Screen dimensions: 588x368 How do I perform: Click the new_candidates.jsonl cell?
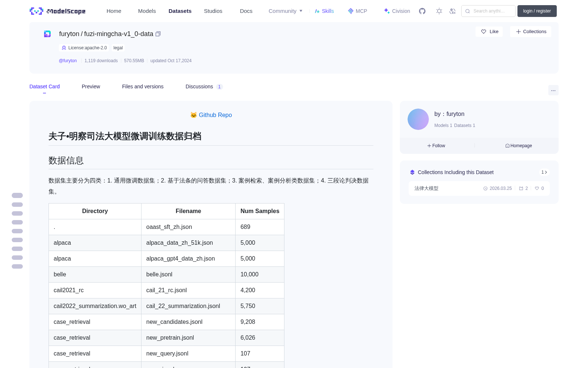point(188,322)
